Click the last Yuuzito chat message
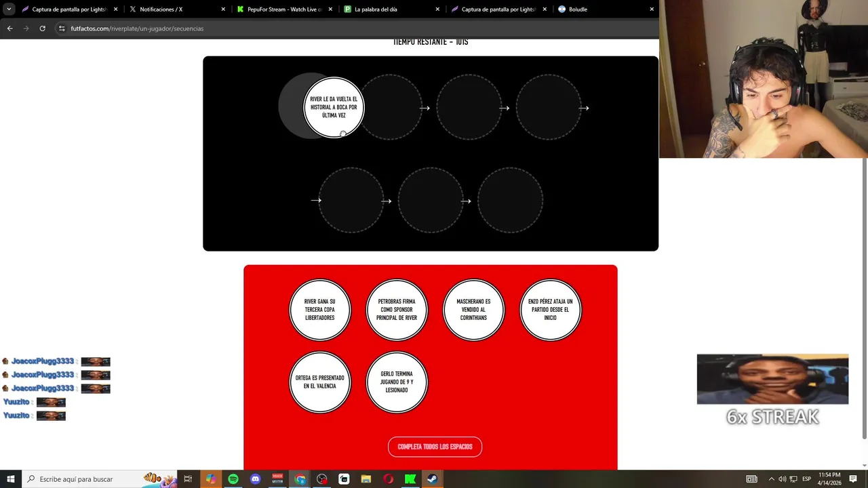The width and height of the screenshot is (868, 488). 35,415
